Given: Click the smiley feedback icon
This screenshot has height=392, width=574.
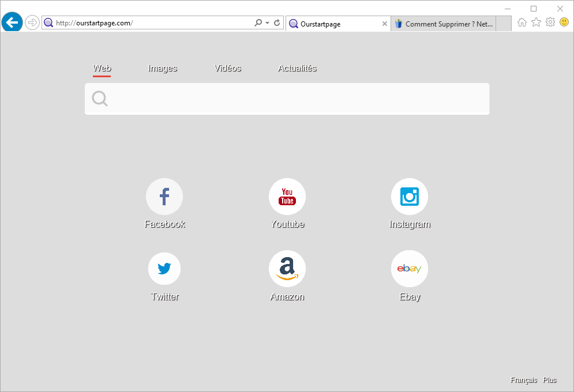Looking at the screenshot, I should coord(564,22).
